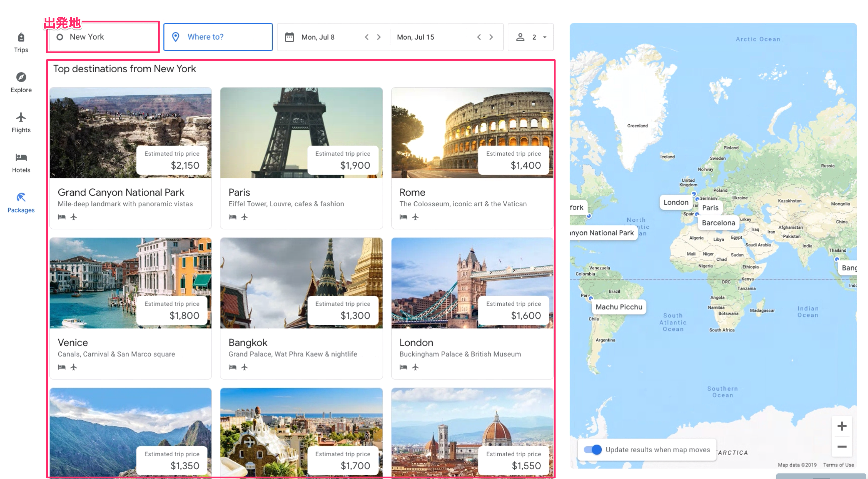Screen dimensions: 868x479
Task: Zoom in on the map
Action: (x=842, y=426)
